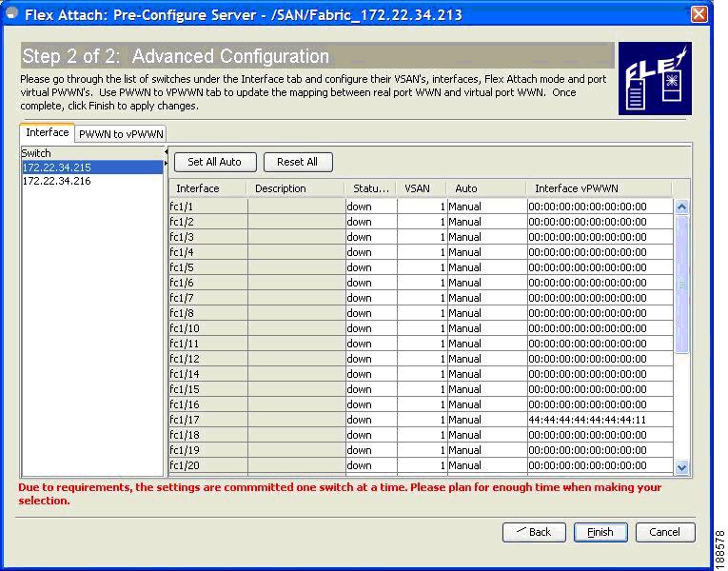728x571 pixels.
Task: Sort by the Interface column header
Action: pyautogui.click(x=207, y=188)
